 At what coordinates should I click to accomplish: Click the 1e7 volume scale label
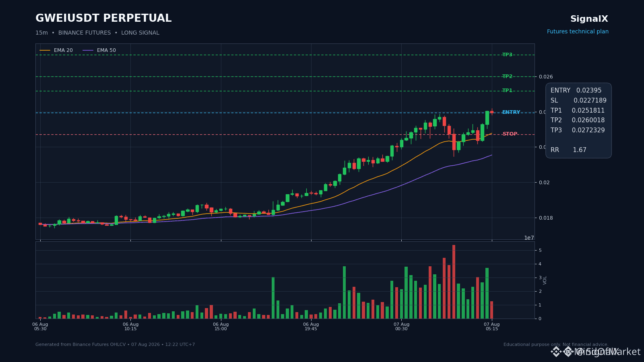coord(529,238)
